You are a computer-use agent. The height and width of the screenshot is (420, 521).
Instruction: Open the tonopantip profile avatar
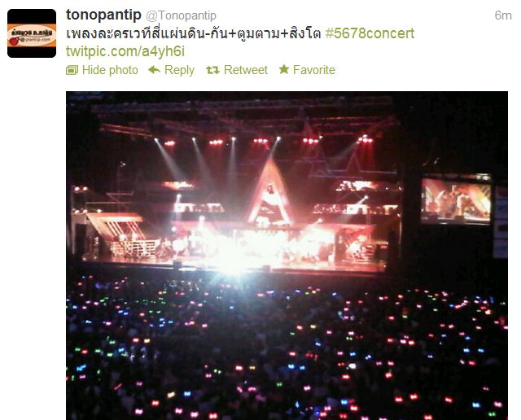tap(32, 33)
